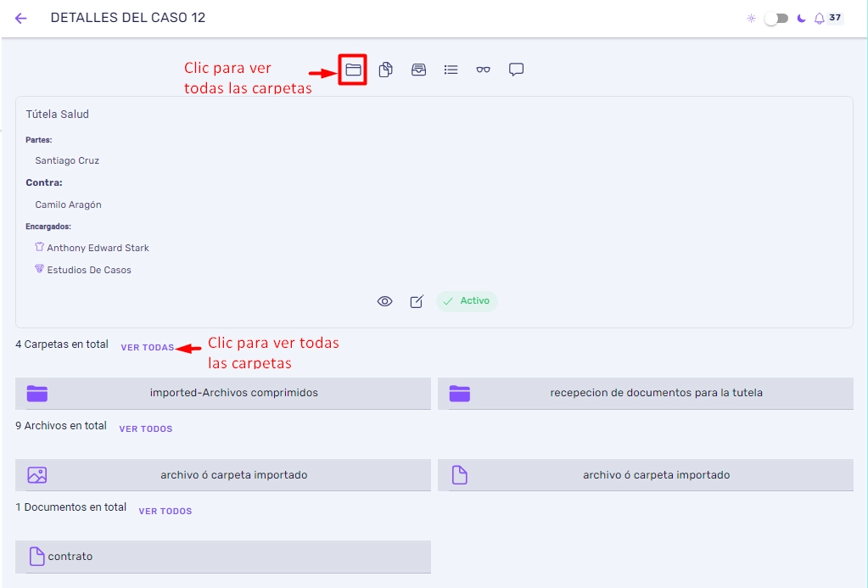The image size is (868, 588).
Task: Click the gem icon beside Estudios De Casos
Action: [39, 269]
